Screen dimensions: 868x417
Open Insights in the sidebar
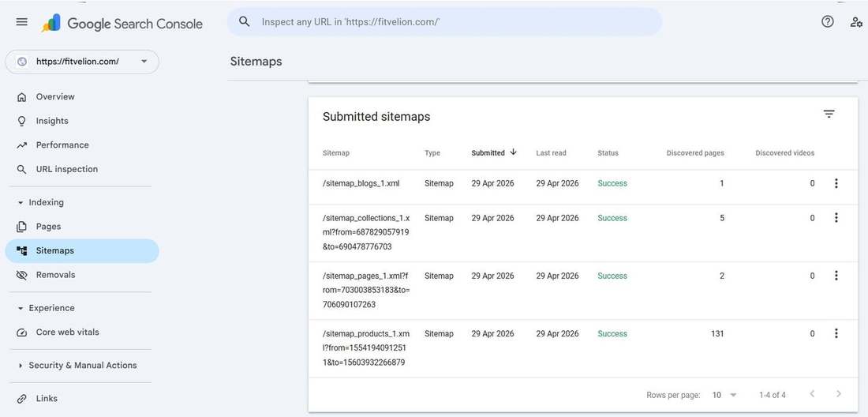pos(82,121)
